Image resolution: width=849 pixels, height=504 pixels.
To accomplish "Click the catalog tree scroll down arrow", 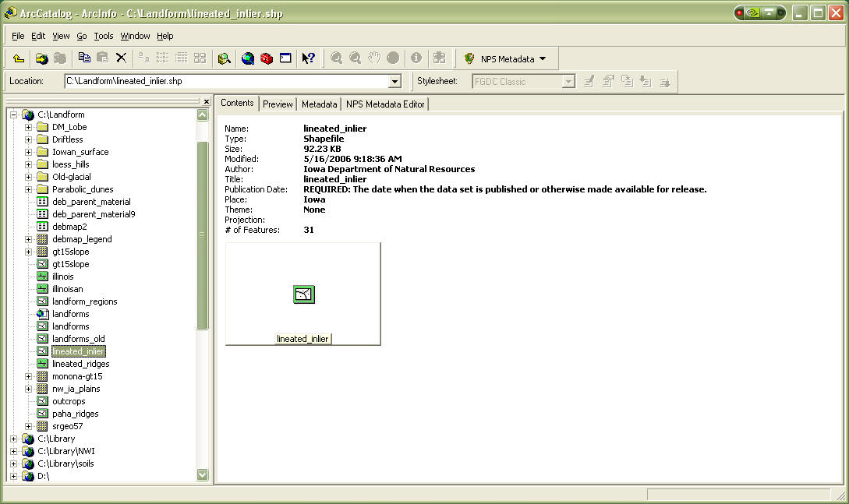I will click(x=203, y=474).
